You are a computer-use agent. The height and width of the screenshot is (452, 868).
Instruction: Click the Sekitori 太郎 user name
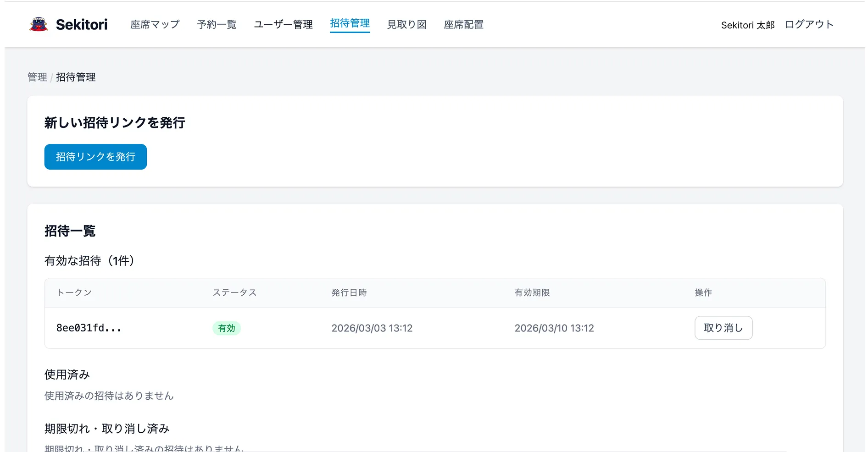click(x=748, y=25)
